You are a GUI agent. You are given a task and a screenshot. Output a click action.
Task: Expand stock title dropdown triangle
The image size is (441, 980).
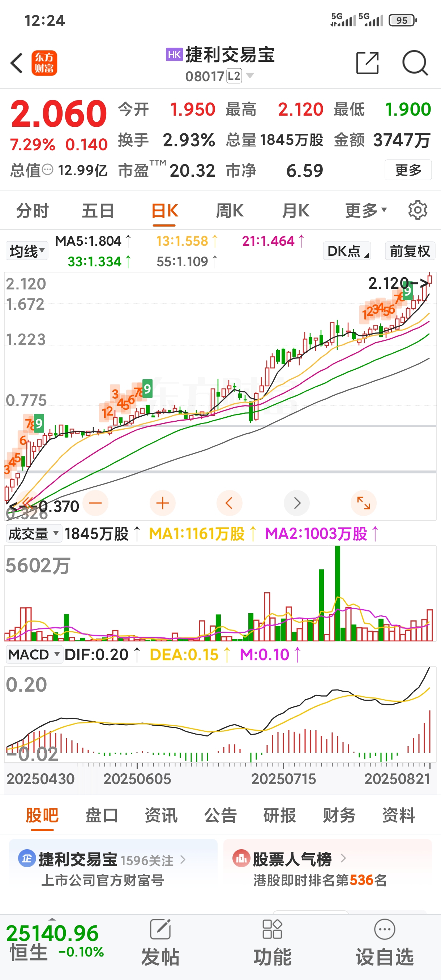click(x=250, y=75)
